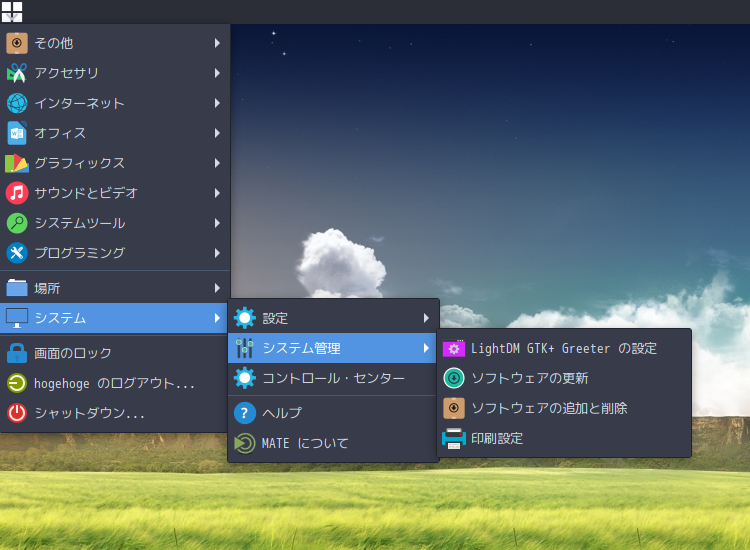Click the 印刷設定 printer icon
The width and height of the screenshot is (750, 550).
(454, 438)
